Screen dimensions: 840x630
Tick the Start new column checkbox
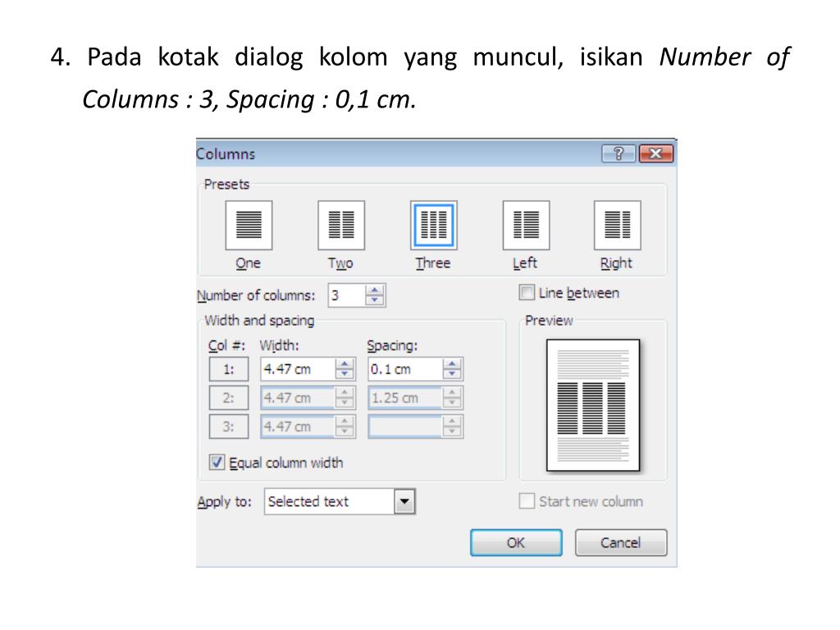[527, 501]
